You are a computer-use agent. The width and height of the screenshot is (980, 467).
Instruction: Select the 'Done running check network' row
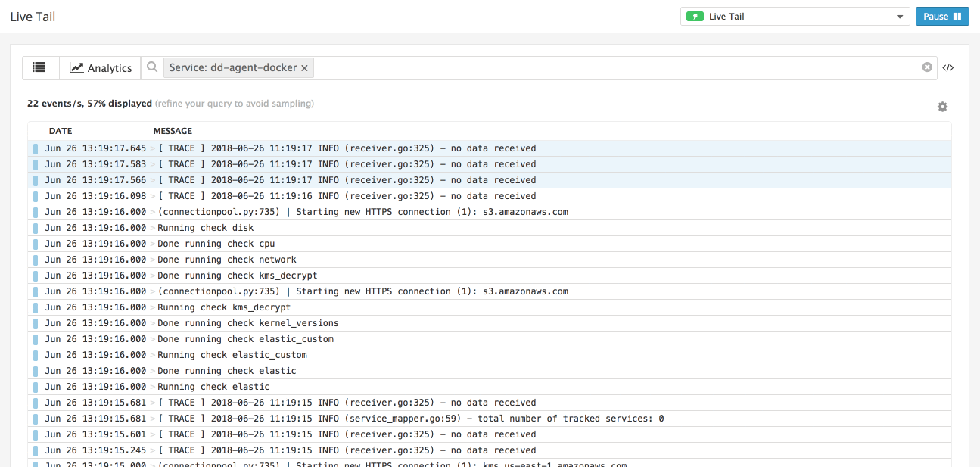pos(490,260)
